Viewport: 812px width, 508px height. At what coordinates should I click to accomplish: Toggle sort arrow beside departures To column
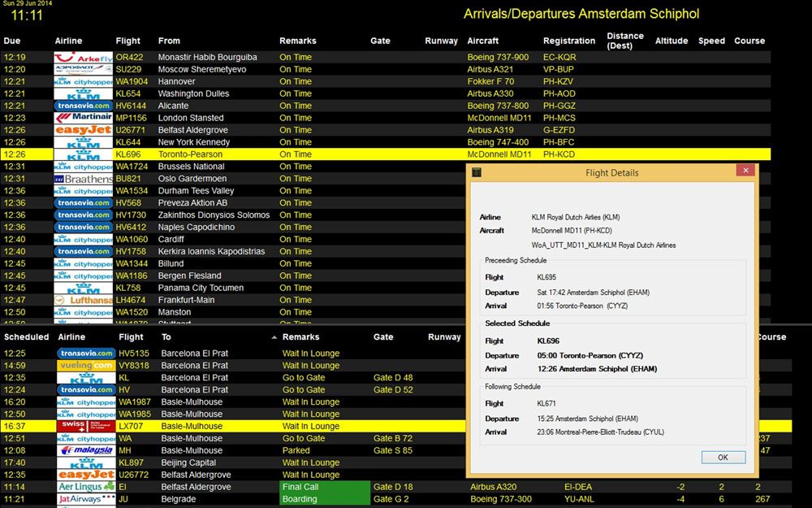[274, 337]
